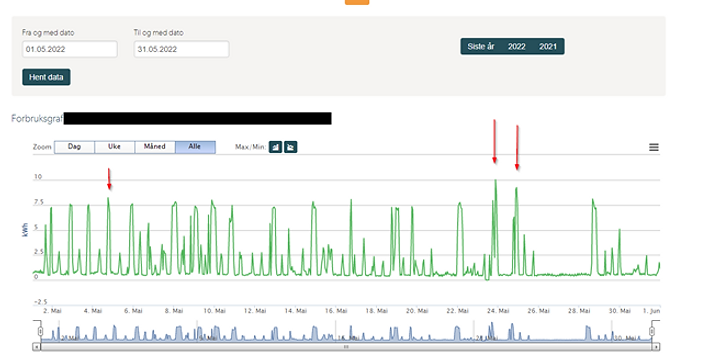Choose the 2021 year tab

[x=548, y=46]
